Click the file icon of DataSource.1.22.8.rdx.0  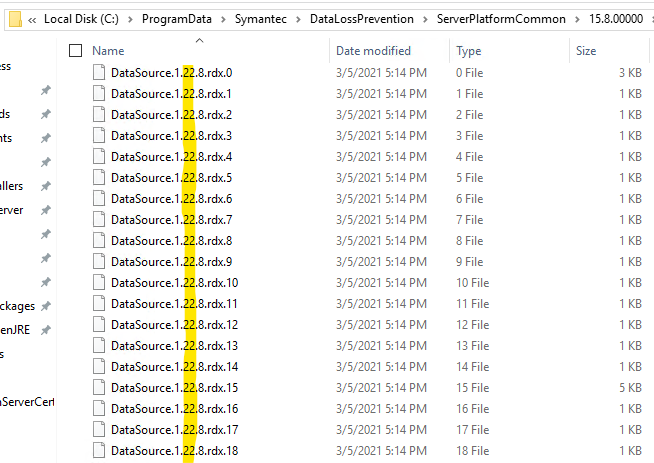coord(99,73)
